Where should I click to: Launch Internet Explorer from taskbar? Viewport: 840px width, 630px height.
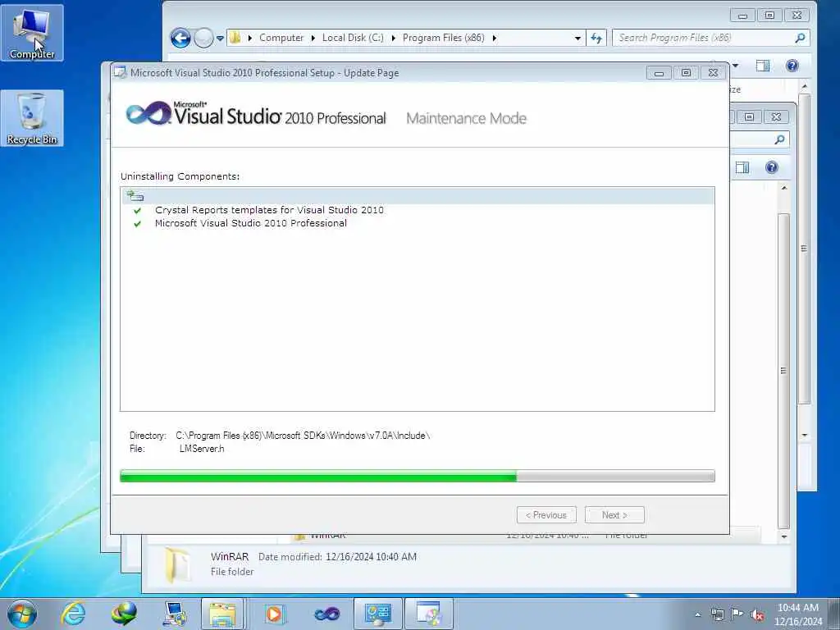(x=73, y=614)
